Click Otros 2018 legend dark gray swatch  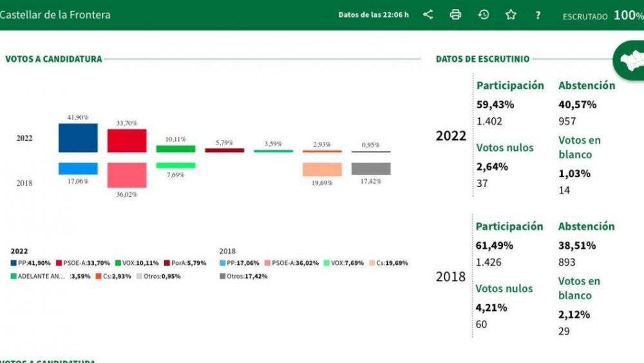[x=223, y=276]
